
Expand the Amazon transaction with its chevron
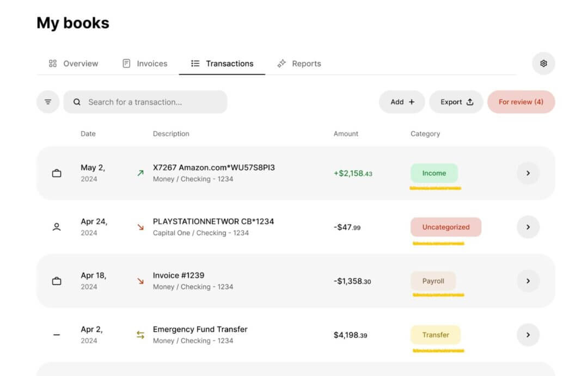(x=528, y=173)
